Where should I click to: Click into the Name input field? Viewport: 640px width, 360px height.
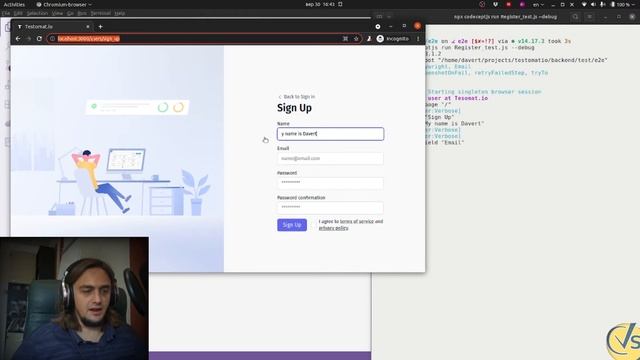(x=330, y=133)
